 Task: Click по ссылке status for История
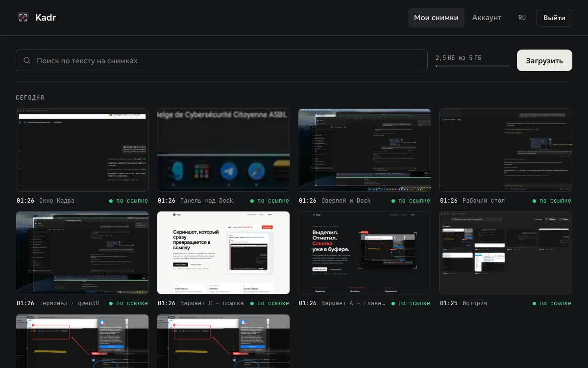pyautogui.click(x=552, y=303)
